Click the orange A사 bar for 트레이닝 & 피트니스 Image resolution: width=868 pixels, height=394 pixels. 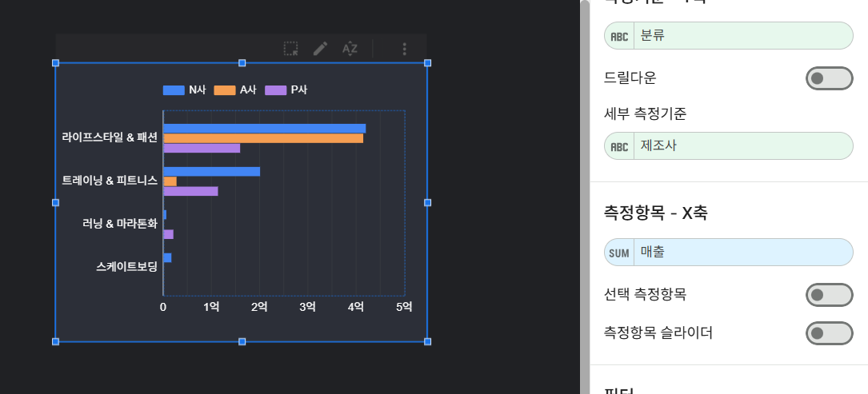(x=170, y=181)
